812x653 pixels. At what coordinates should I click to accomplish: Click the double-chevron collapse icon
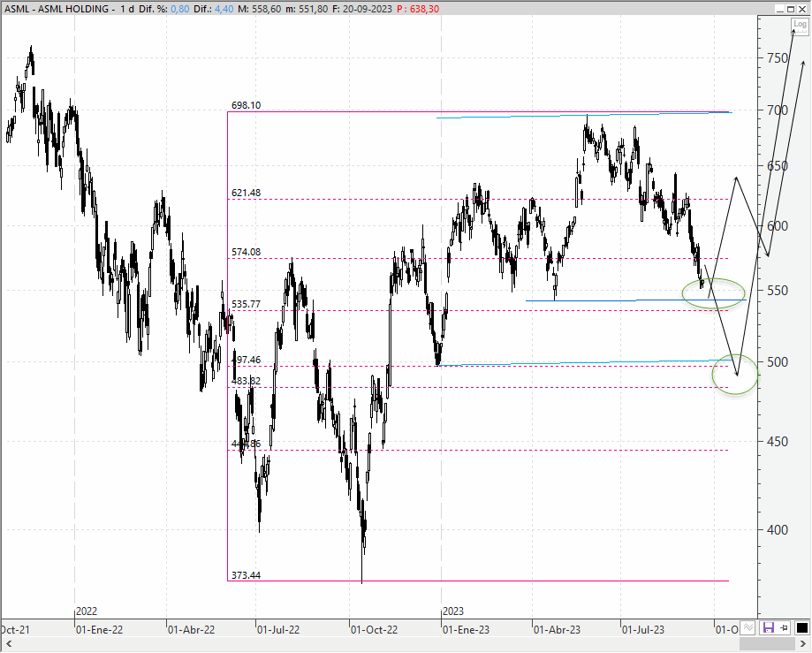click(x=747, y=628)
